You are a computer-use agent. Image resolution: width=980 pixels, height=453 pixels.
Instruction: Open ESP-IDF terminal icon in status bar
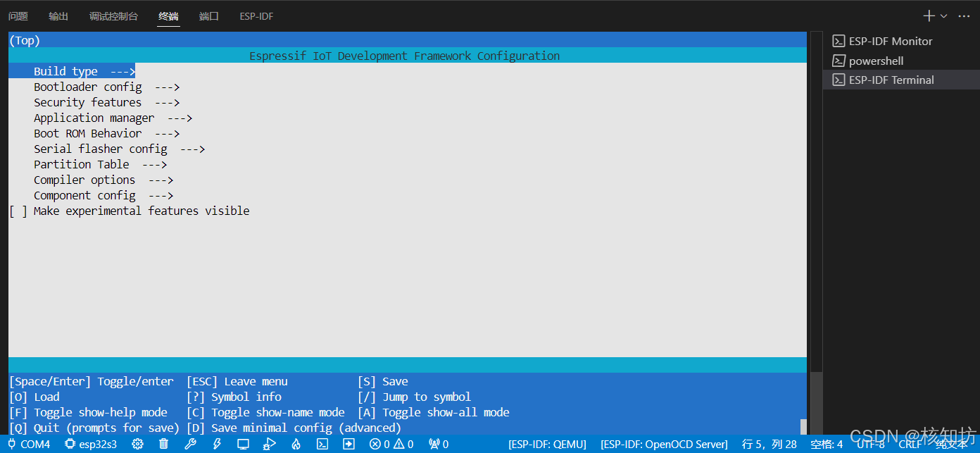322,444
